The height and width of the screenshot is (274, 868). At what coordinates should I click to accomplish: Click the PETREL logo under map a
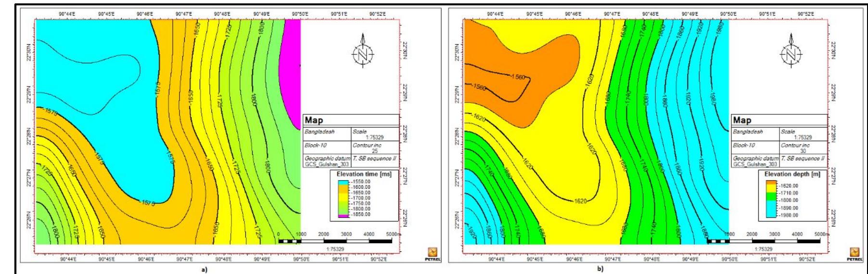point(432,253)
